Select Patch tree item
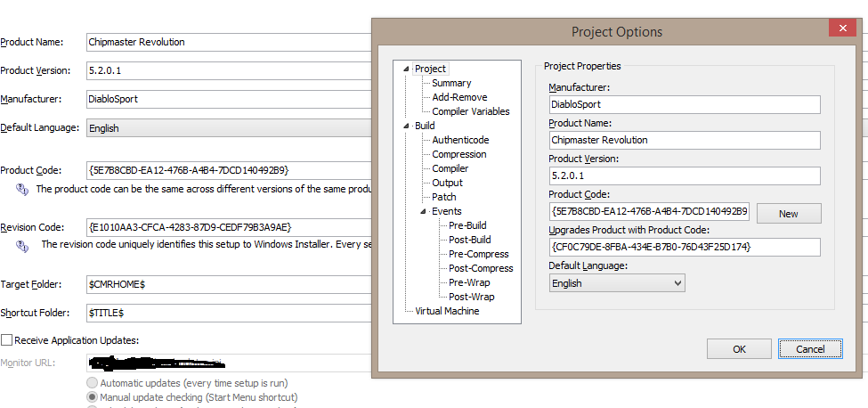The width and height of the screenshot is (868, 408). point(444,197)
